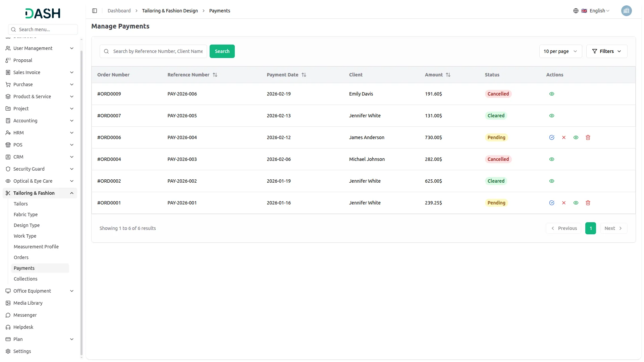
Task: Focus the Reference Number search field
Action: point(158,51)
